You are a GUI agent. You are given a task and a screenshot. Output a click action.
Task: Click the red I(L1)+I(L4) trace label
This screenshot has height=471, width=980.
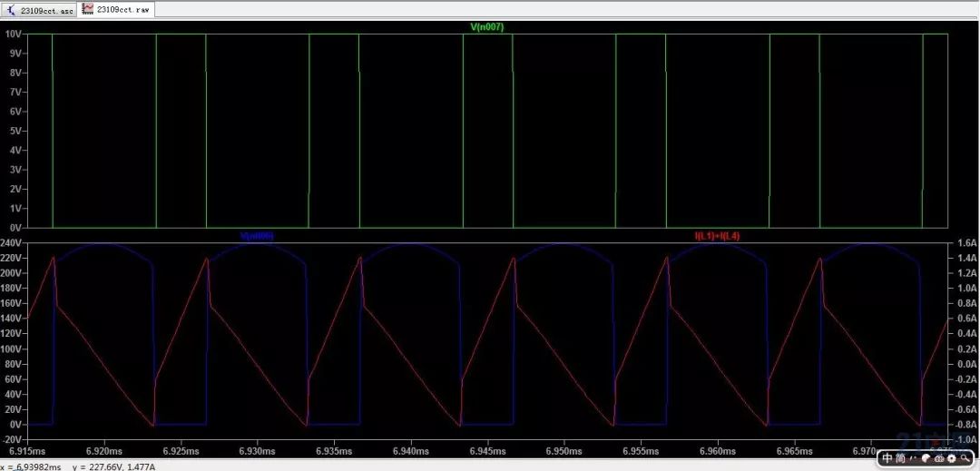tap(718, 236)
